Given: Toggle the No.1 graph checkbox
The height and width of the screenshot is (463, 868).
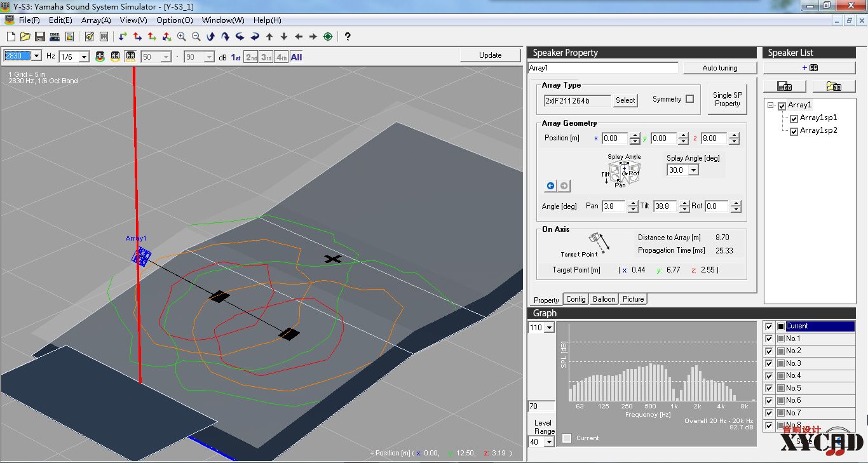Looking at the screenshot, I should pos(769,339).
